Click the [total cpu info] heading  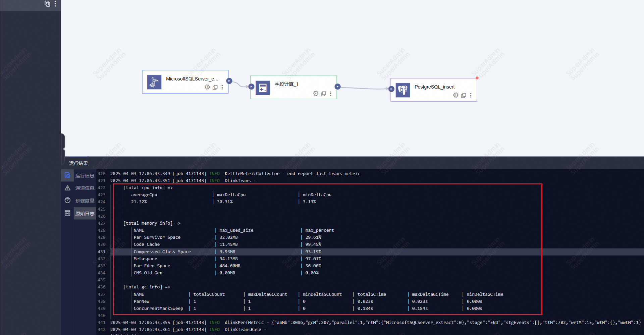point(148,187)
